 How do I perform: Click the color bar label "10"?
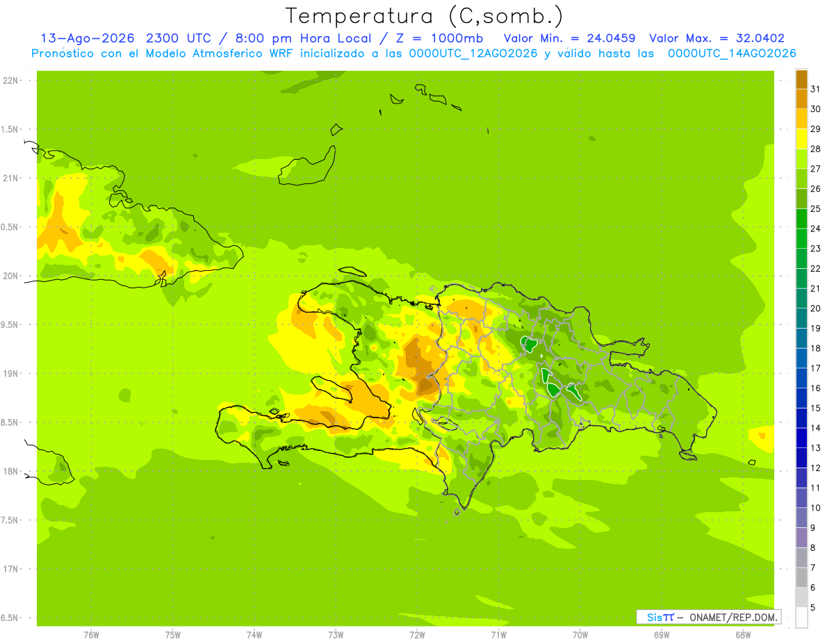(815, 508)
